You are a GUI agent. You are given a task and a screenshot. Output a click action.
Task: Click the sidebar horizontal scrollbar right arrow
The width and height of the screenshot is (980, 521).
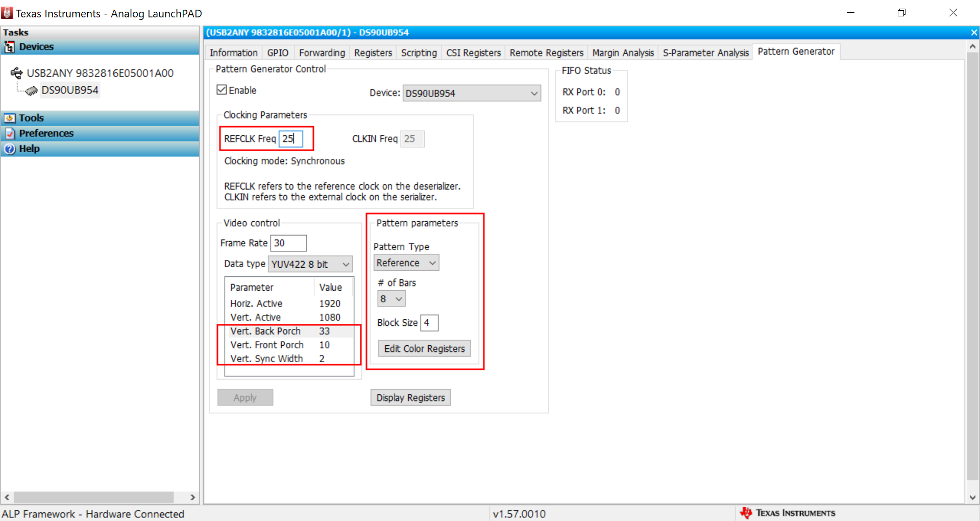coord(192,497)
